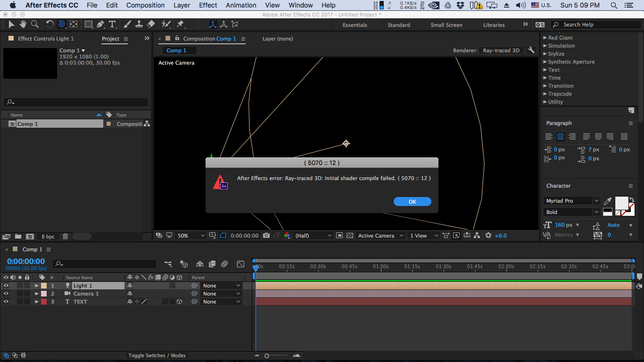Toggle the transparency grid in viewer
644x362 pixels.
click(350, 236)
